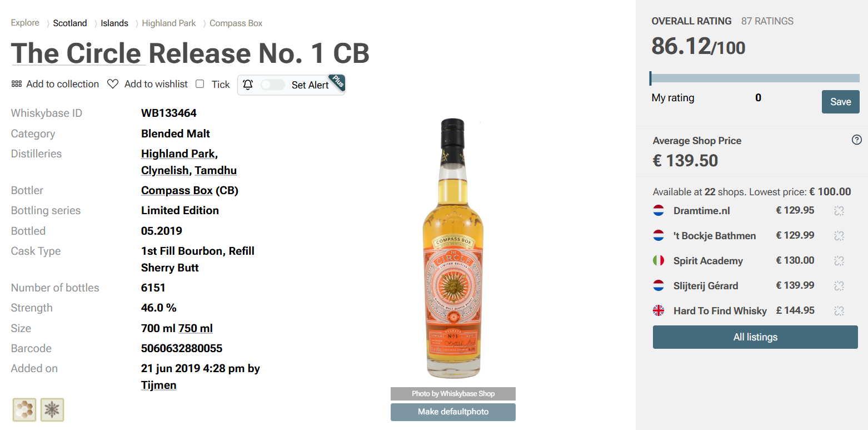Click the Add to wishlist heart icon
868x430 pixels.
click(113, 84)
